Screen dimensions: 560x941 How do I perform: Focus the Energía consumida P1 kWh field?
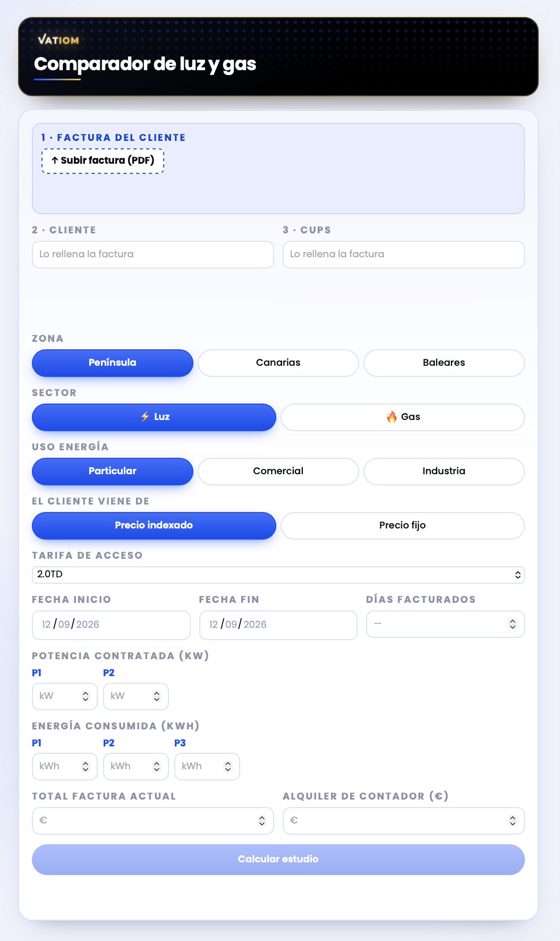click(x=65, y=767)
